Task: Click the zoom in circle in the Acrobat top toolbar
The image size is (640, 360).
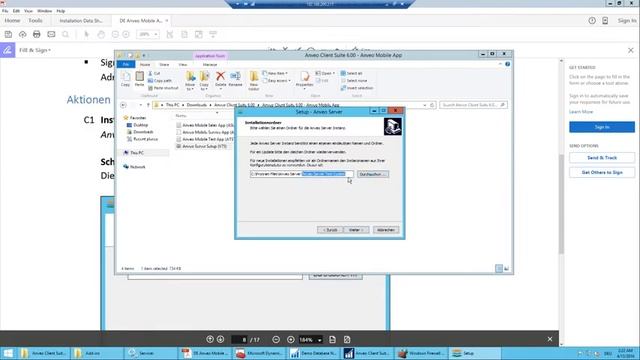Action: tap(126, 34)
